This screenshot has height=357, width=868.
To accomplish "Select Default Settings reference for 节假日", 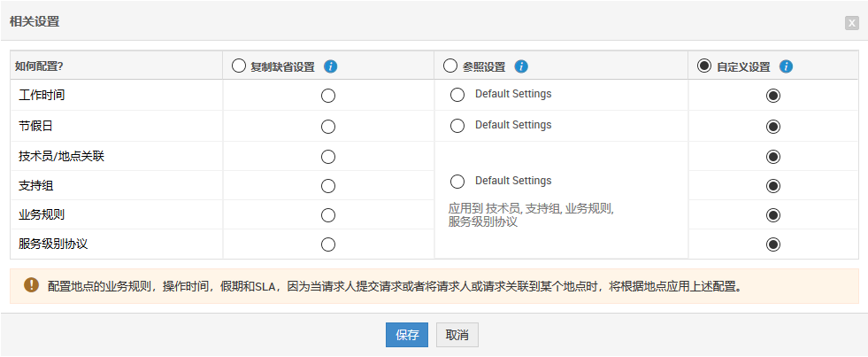I will [x=457, y=126].
